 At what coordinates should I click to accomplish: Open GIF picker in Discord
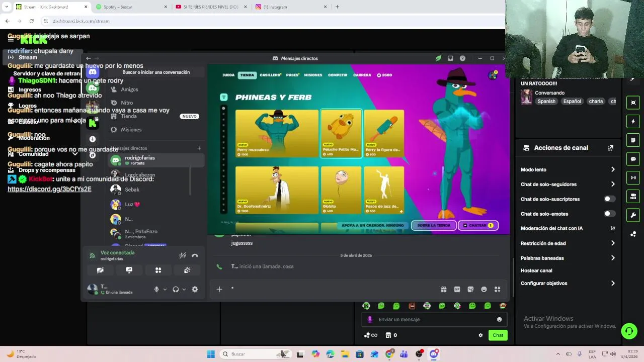click(457, 289)
